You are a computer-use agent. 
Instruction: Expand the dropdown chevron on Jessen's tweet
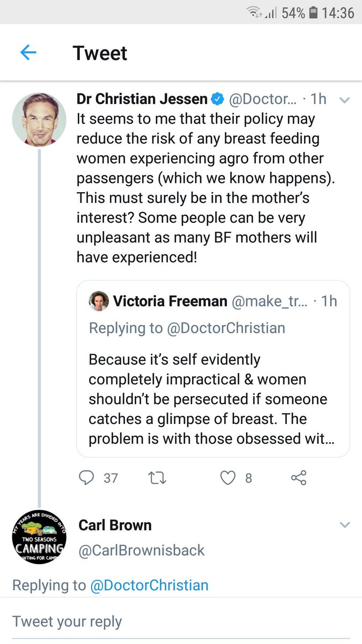coord(345,100)
